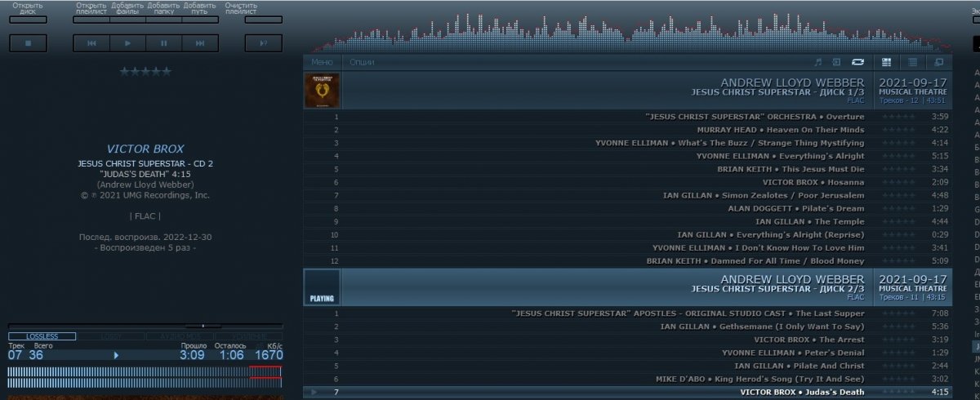
Task: Select Gethsemane (I Only Want To Say)
Action: coord(627,327)
